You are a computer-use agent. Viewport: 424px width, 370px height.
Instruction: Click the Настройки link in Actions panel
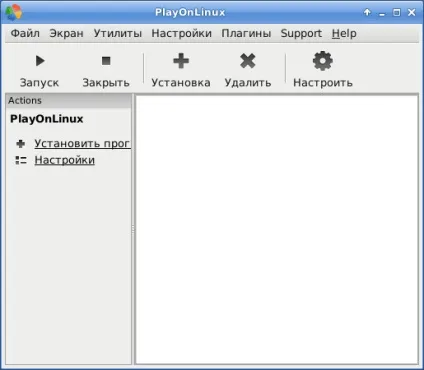[x=65, y=160]
